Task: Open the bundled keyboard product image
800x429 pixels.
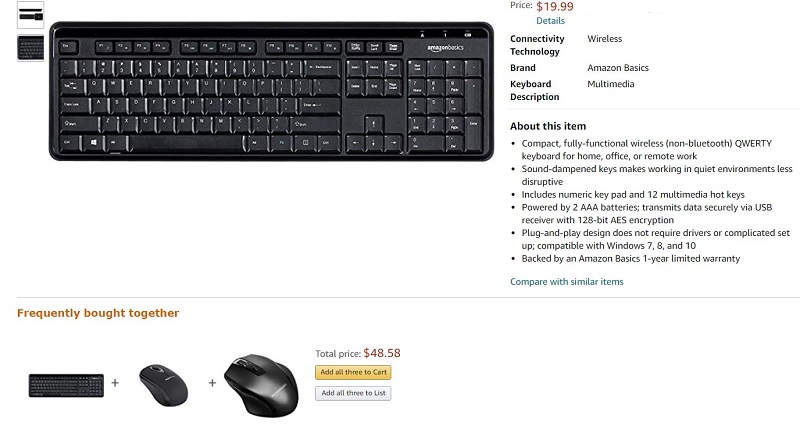Action: click(66, 385)
